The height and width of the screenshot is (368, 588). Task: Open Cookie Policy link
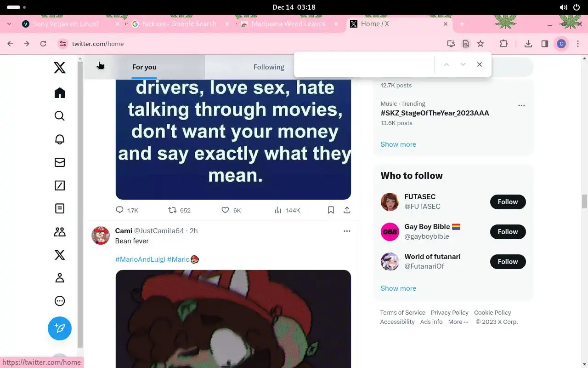(492, 313)
